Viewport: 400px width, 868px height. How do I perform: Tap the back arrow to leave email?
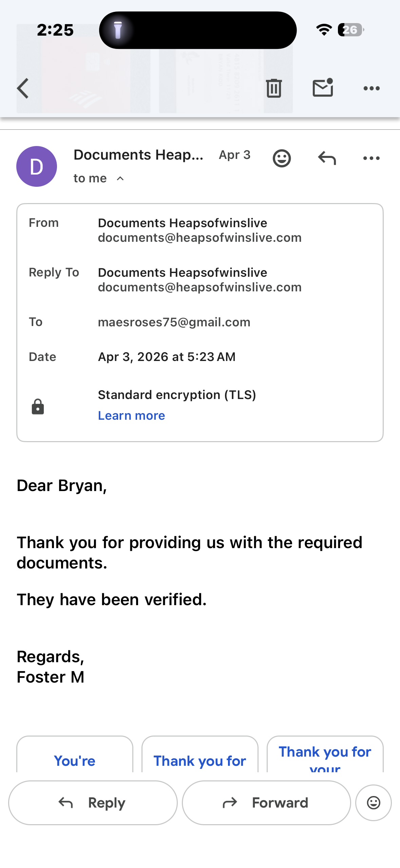23,88
